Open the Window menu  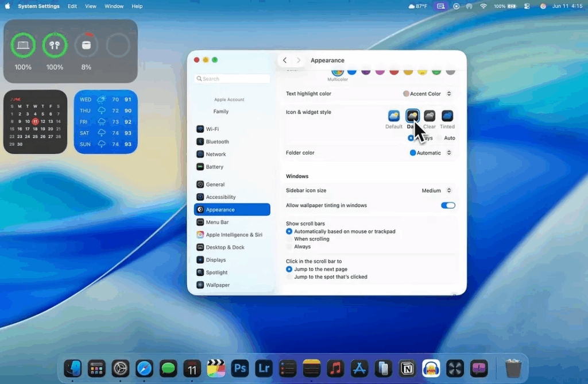114,6
